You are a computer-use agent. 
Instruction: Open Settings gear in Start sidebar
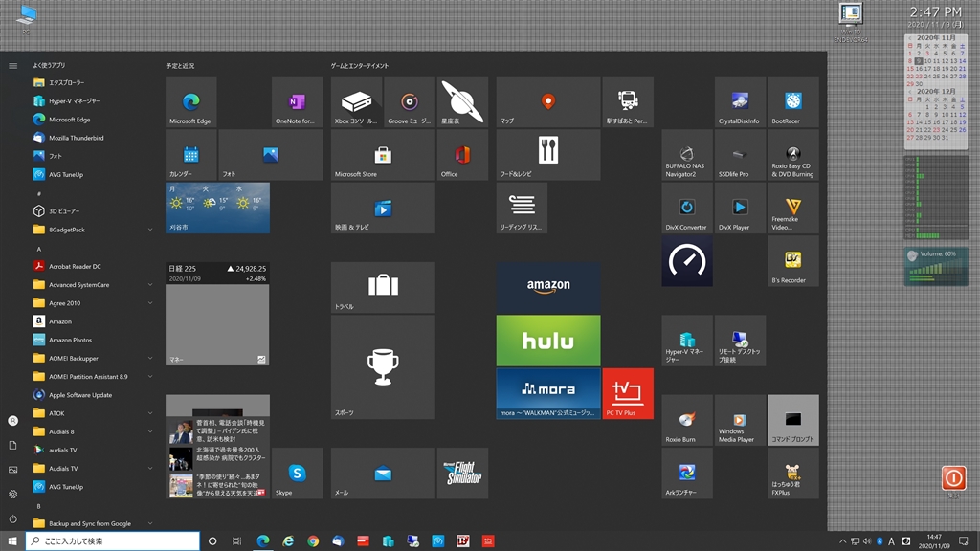click(12, 495)
